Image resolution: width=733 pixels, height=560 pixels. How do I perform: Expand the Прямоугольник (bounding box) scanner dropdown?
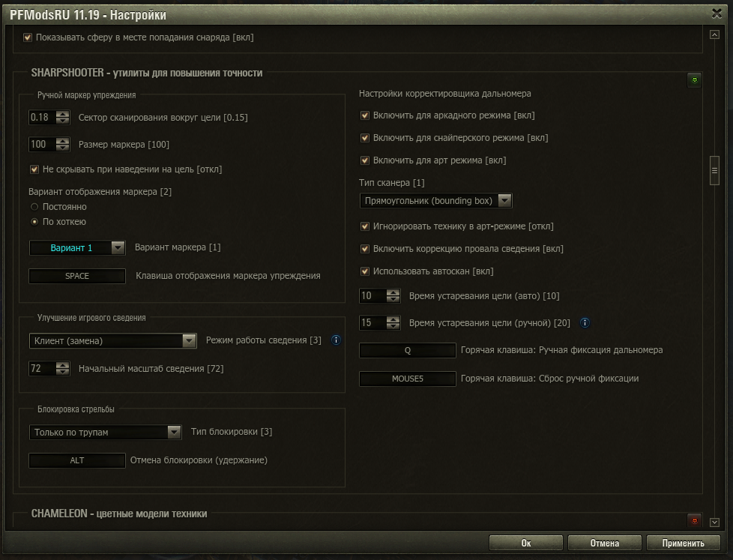click(x=435, y=200)
